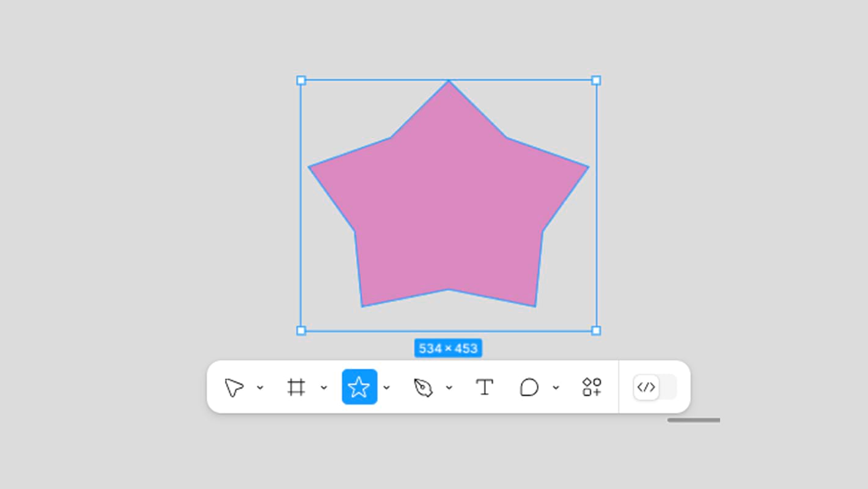Image resolution: width=868 pixels, height=489 pixels.
Task: Toggle Dev Mode switch
Action: 655,387
